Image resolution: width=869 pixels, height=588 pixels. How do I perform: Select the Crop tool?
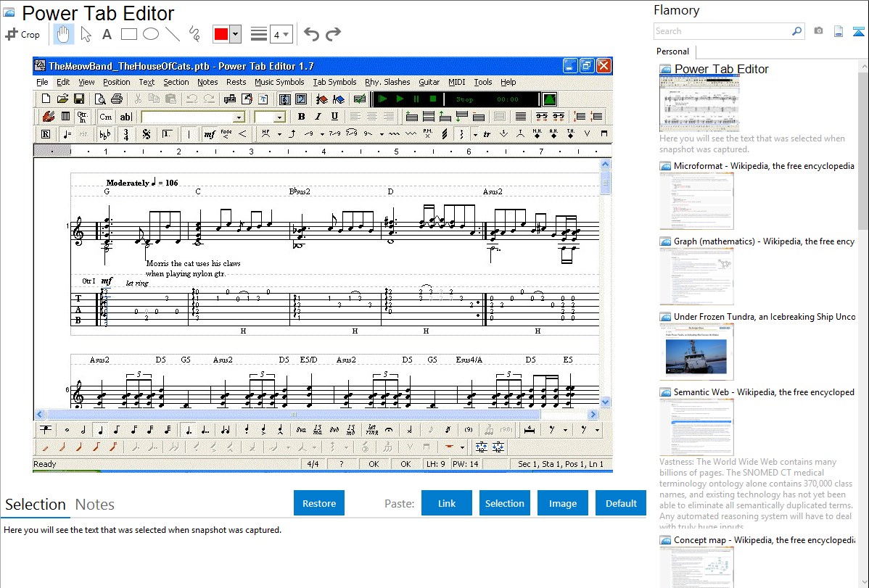pyautogui.click(x=22, y=34)
